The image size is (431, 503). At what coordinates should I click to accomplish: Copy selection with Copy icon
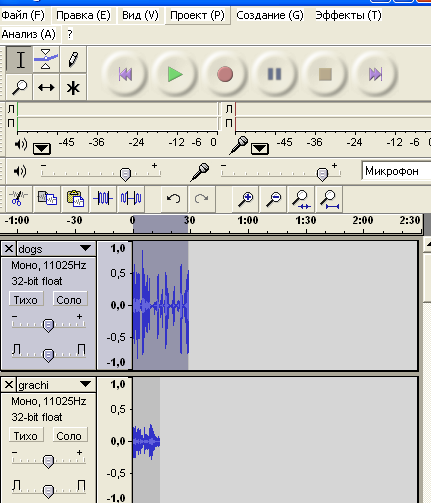coord(47,199)
